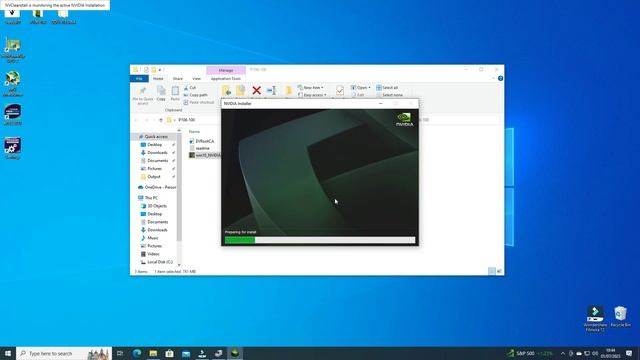The height and width of the screenshot is (360, 640).
Task: Select the win10_NVIDIA file
Action: point(204,156)
